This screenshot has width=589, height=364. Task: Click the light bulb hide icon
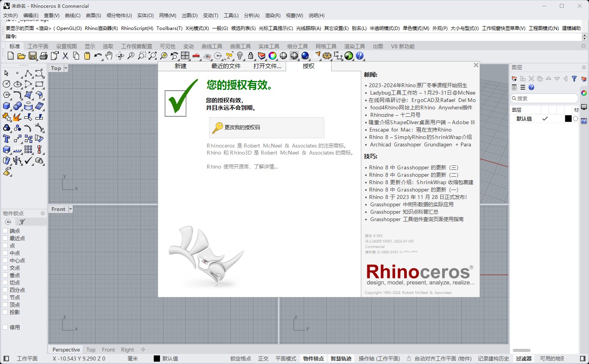click(240, 56)
